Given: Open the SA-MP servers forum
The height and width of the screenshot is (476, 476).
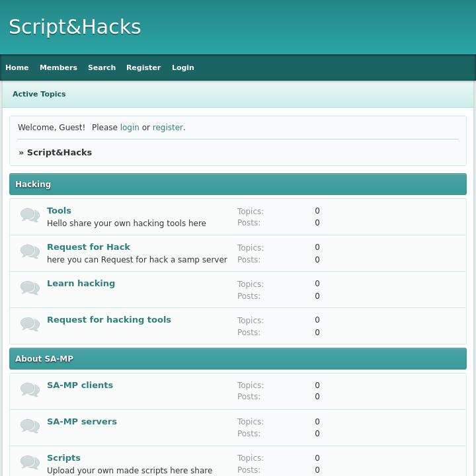Looking at the screenshot, I should click(81, 422).
